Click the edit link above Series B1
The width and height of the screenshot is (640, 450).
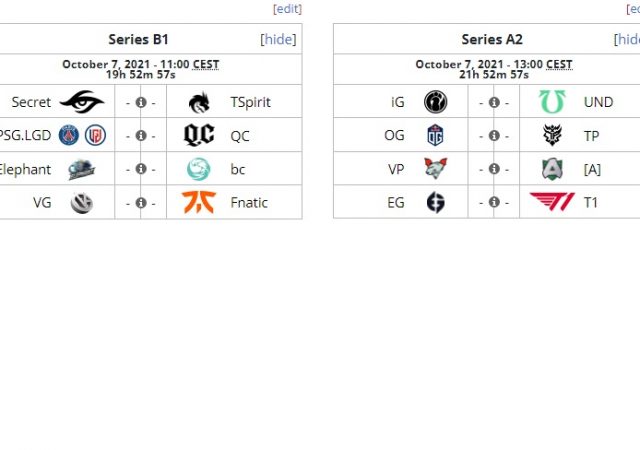287,9
